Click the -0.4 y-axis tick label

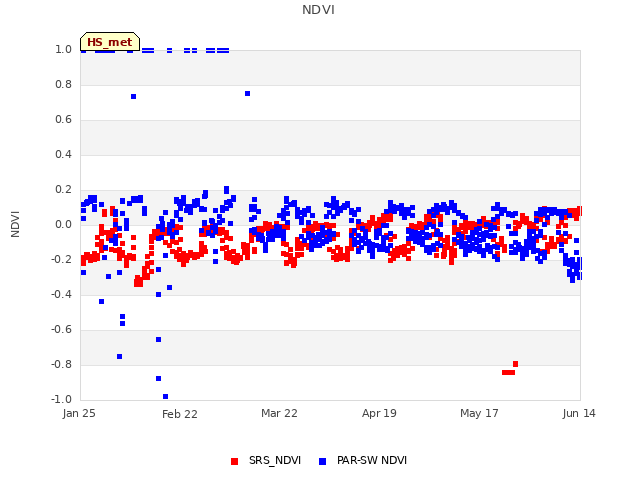[x=62, y=294]
